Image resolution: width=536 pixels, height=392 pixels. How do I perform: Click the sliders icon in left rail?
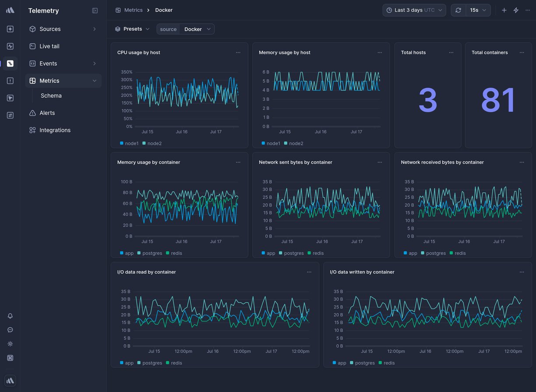10,115
